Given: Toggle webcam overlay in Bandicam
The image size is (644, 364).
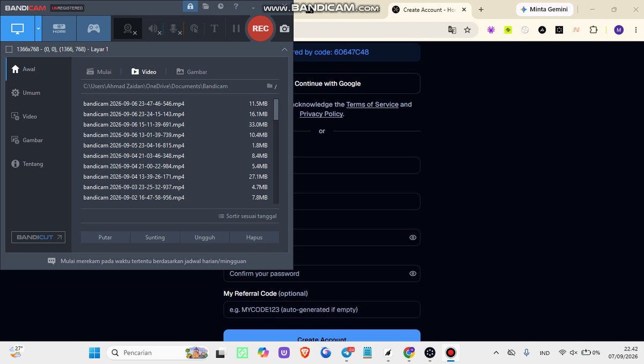Looking at the screenshot, I should click(x=128, y=29).
